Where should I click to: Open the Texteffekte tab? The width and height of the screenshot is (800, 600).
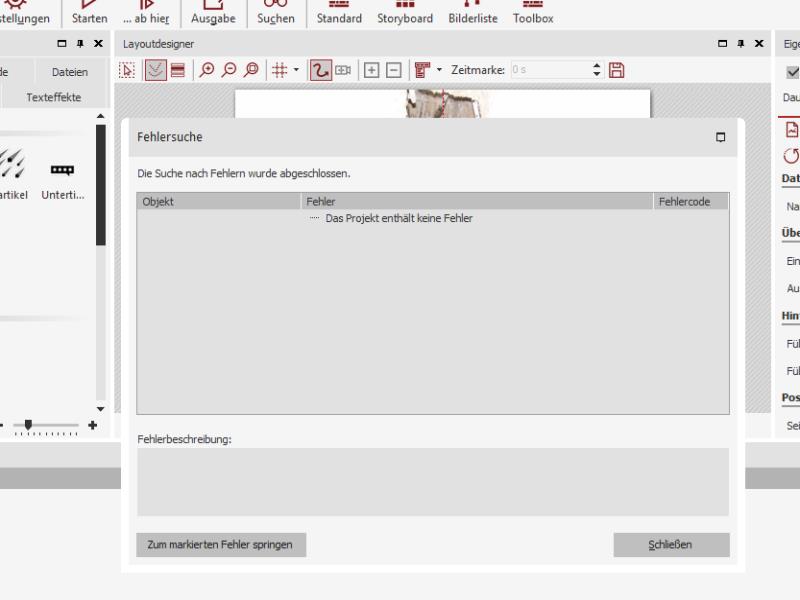[x=54, y=97]
